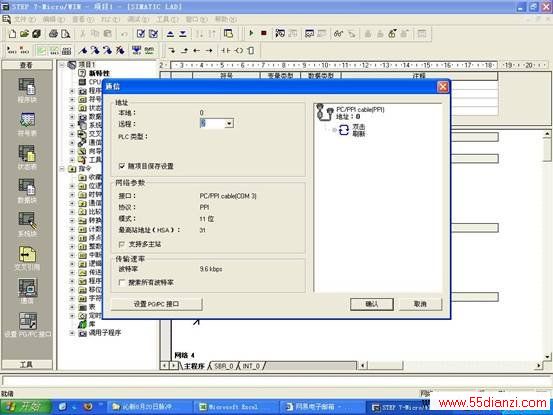Open 程序块 in the 查看 navigation bar
The image size is (553, 415).
pyautogui.click(x=27, y=90)
